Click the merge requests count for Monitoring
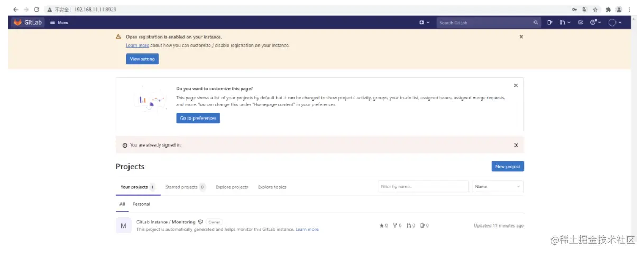This screenshot has height=254, width=644. click(411, 225)
